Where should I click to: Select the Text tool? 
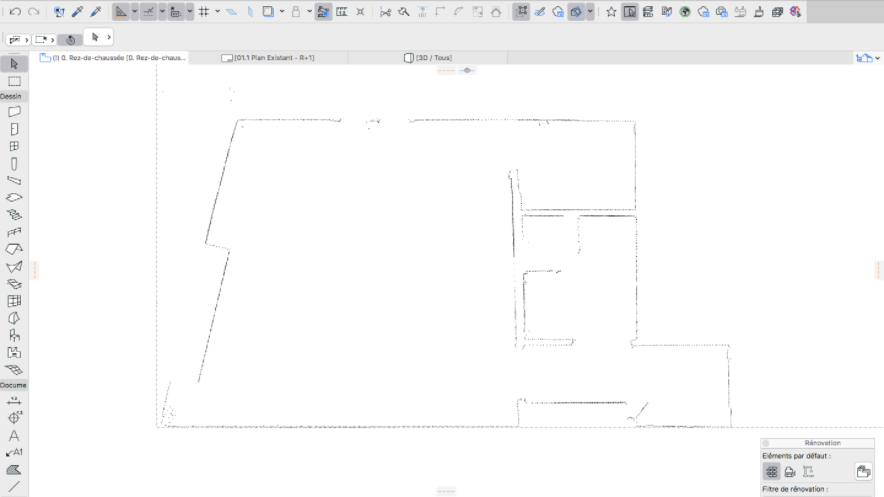tap(14, 436)
